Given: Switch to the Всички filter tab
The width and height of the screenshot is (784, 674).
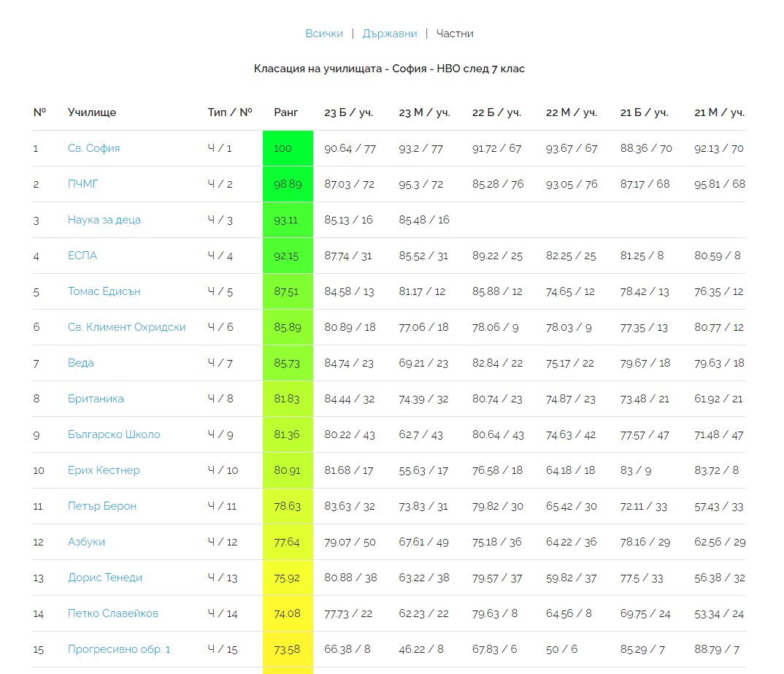Looking at the screenshot, I should click(x=323, y=34).
